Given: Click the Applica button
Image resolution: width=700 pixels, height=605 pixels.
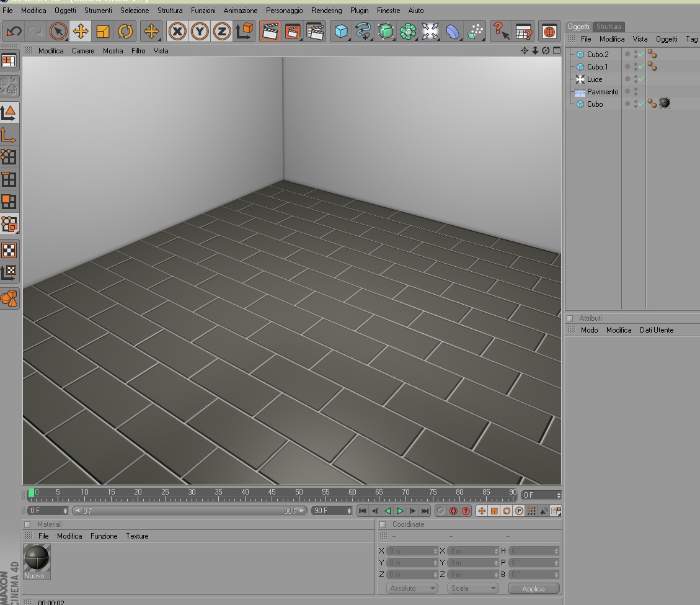Looking at the screenshot, I should 533,588.
